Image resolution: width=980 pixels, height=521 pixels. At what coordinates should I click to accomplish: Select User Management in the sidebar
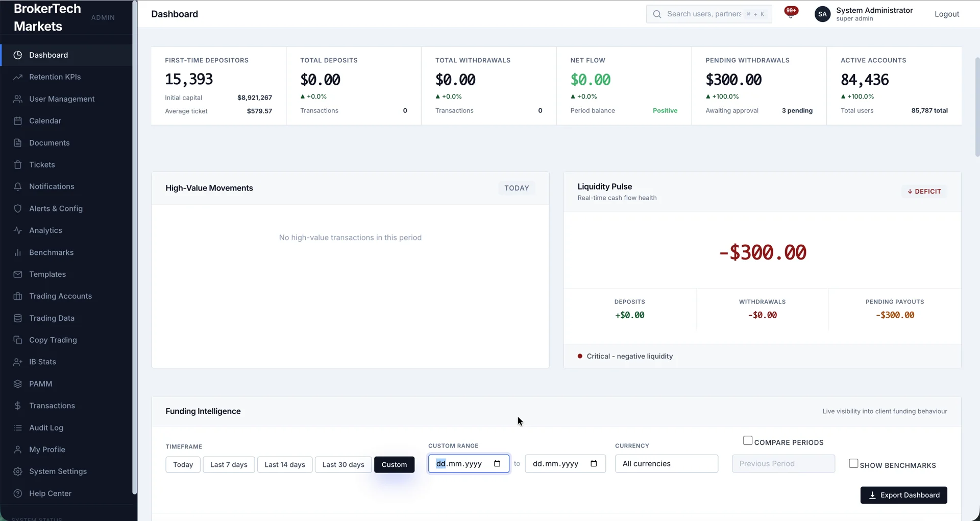coord(62,99)
